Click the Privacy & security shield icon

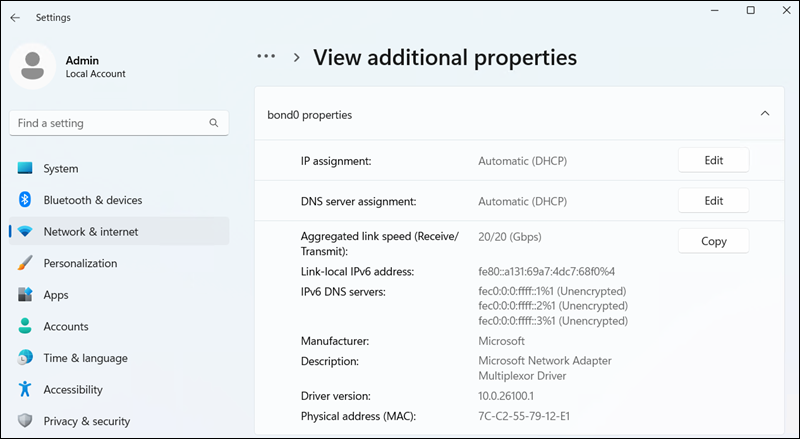pyautogui.click(x=25, y=421)
